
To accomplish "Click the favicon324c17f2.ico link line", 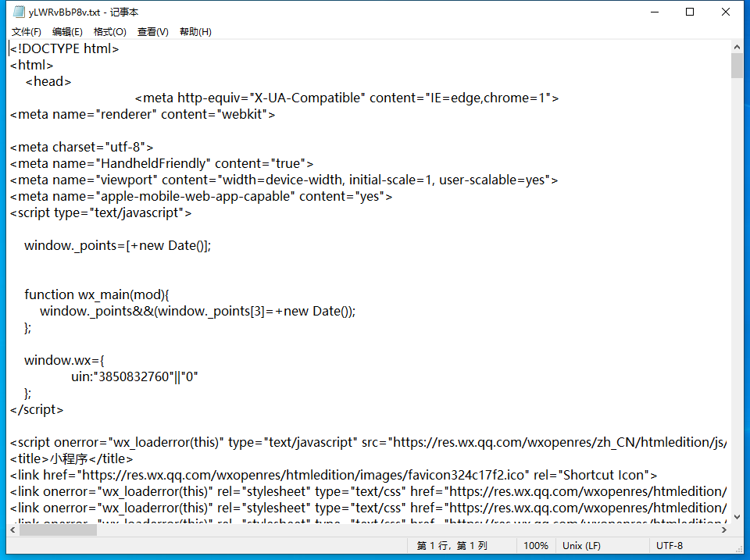I will 334,476.
